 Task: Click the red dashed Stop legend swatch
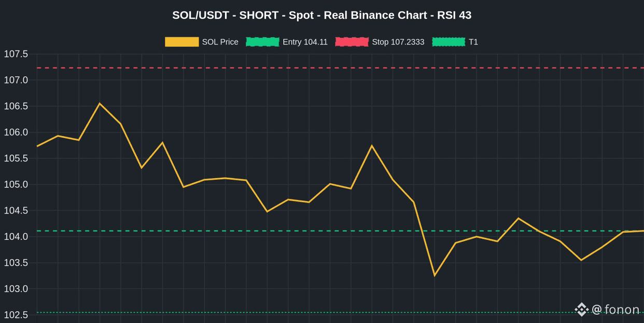click(x=352, y=42)
